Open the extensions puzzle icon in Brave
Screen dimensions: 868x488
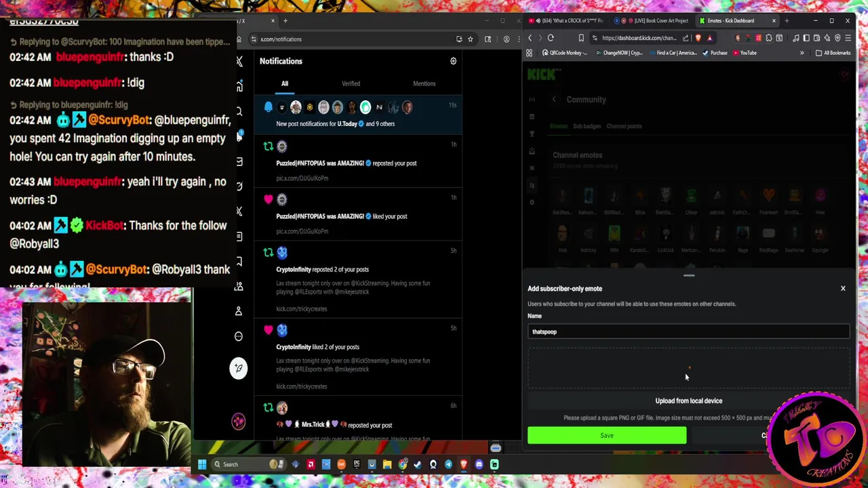768,38
